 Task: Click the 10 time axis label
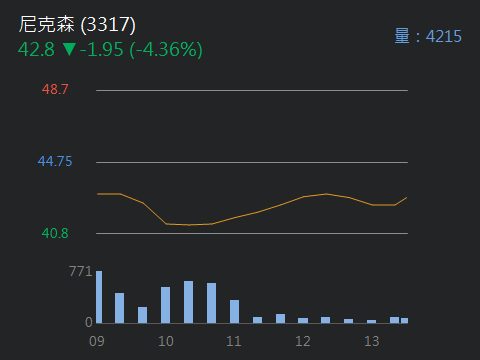click(x=166, y=341)
